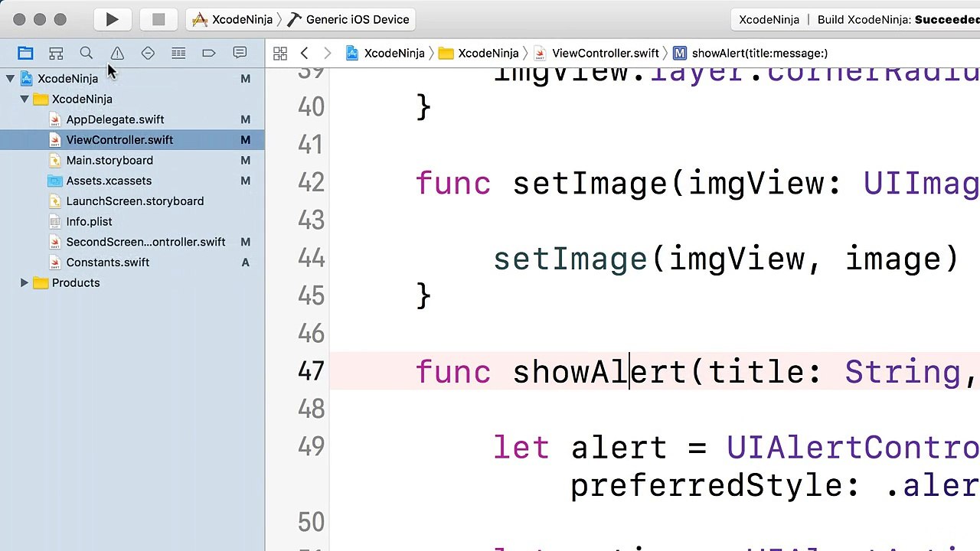Screen dimensions: 980x551
Task: Open Constants.swift file
Action: pyautogui.click(x=132, y=262)
